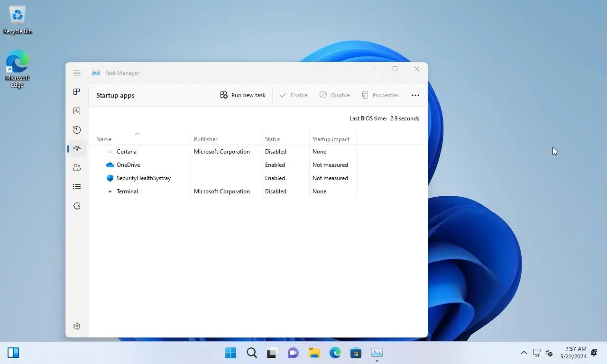Screen dimensions: 607x364
Task: Open the Details page in sidebar
Action: click(77, 187)
